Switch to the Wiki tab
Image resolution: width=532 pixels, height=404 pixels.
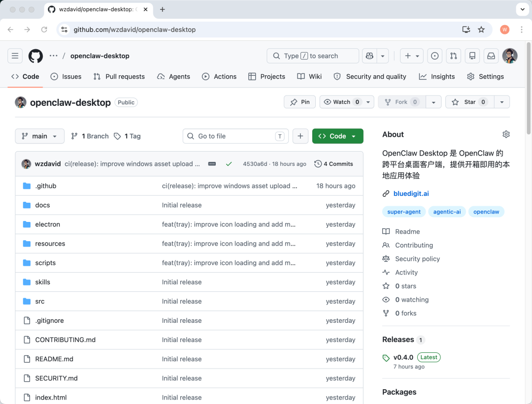(309, 77)
